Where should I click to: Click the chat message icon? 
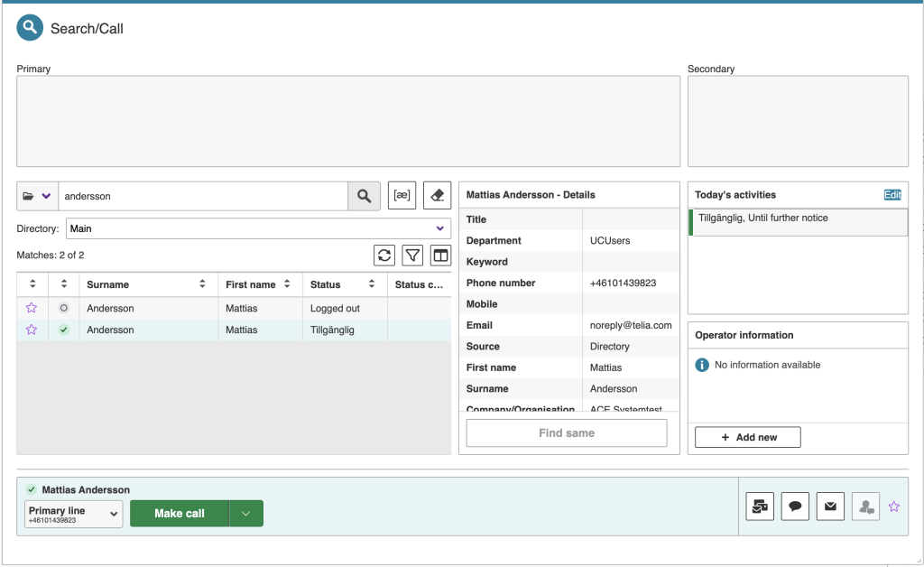point(795,507)
